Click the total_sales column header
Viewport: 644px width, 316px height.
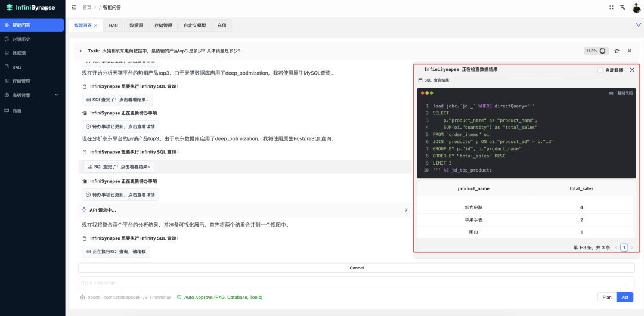pos(581,188)
